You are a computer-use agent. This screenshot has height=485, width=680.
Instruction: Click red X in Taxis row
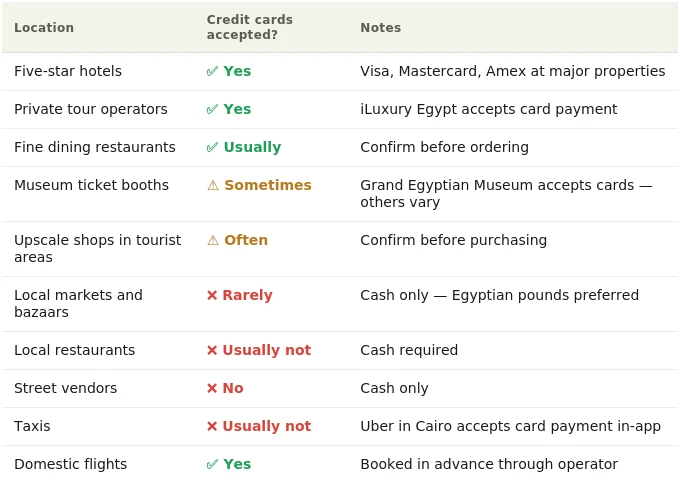tap(212, 426)
